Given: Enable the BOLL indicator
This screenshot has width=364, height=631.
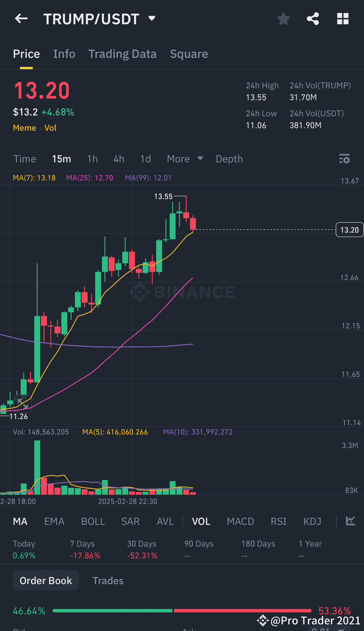Looking at the screenshot, I should click(93, 521).
